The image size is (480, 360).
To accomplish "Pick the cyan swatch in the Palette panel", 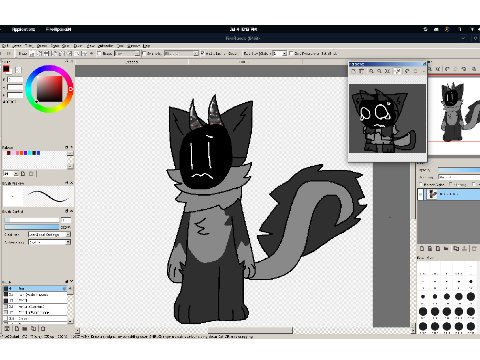I will 30,153.
